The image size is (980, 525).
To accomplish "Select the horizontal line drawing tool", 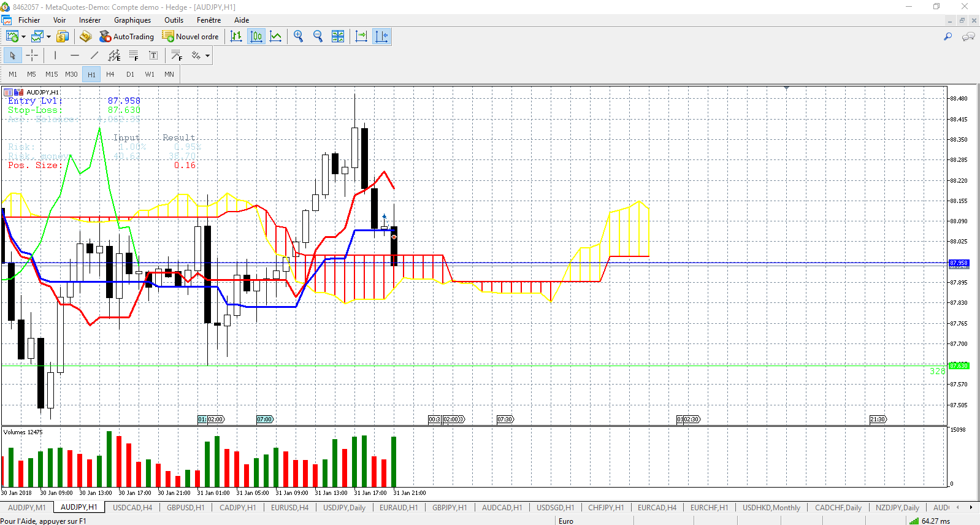I will click(x=75, y=56).
